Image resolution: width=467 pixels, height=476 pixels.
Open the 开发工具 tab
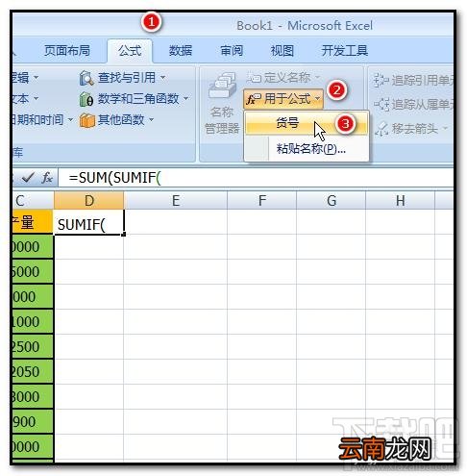click(345, 51)
